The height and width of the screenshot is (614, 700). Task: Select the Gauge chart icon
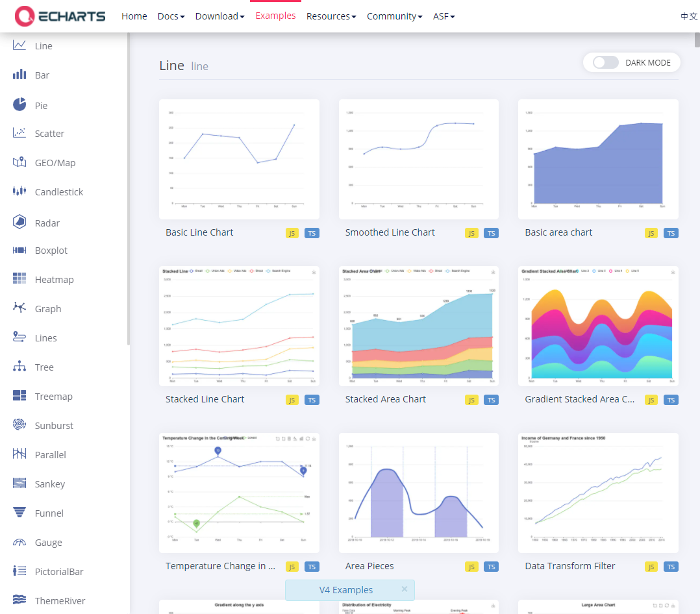coord(19,542)
